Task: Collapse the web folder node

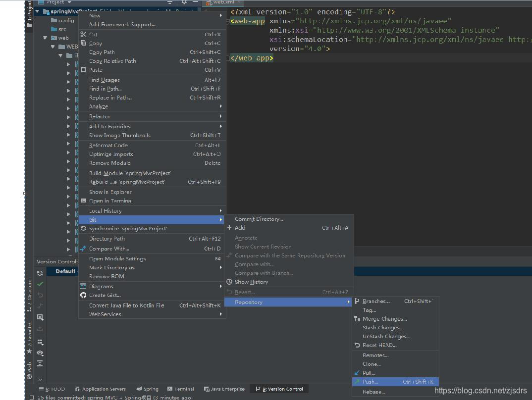Action: pos(45,38)
